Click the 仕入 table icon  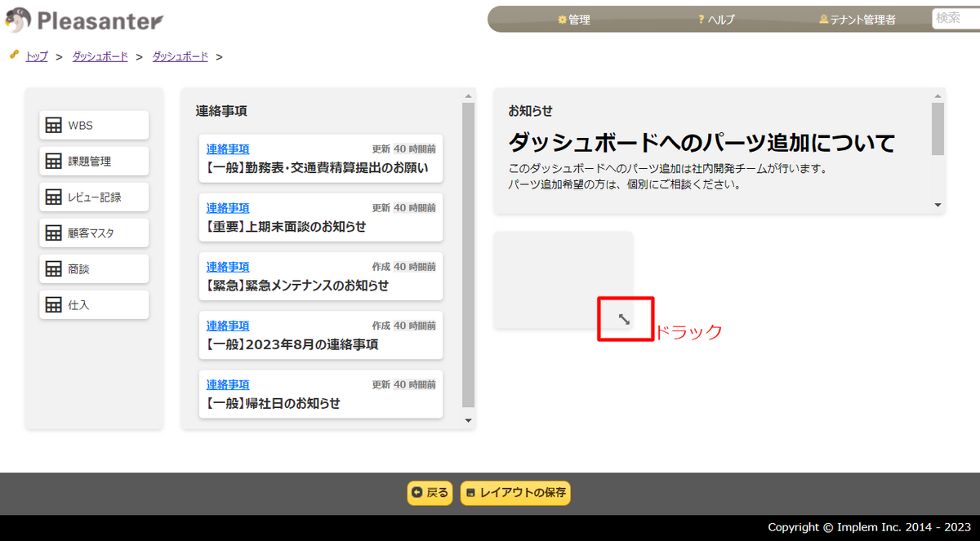tap(51, 304)
